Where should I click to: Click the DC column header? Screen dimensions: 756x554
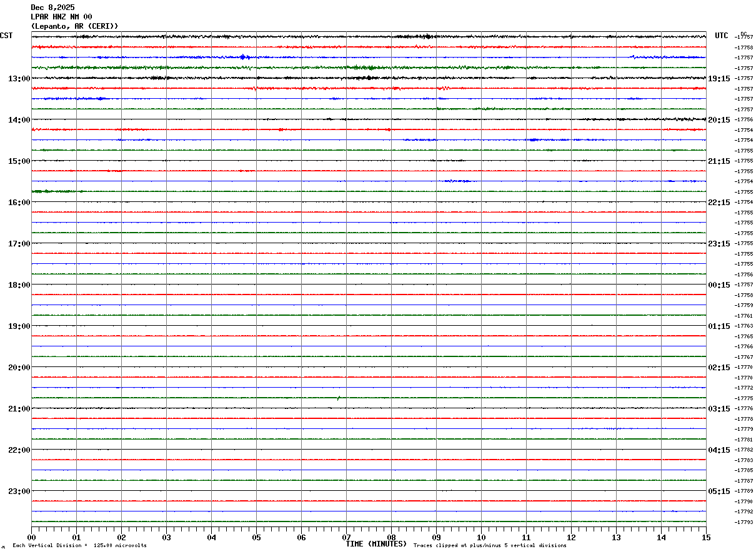(744, 34)
